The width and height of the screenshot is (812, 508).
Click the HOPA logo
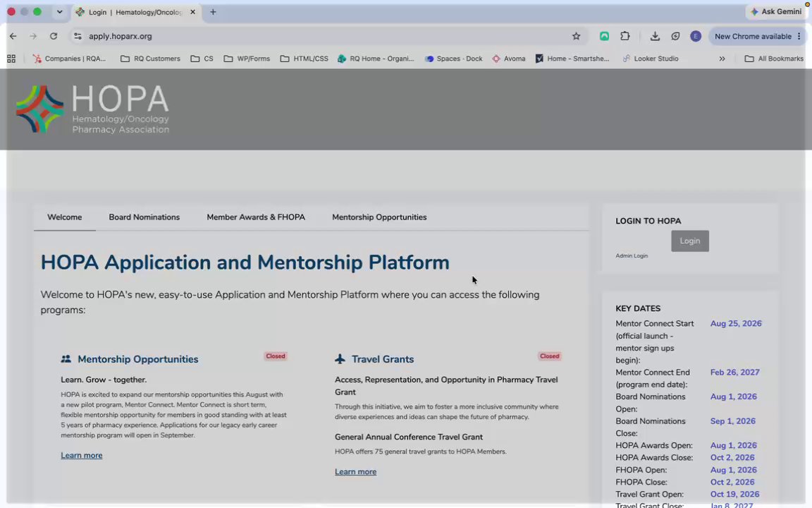(92, 109)
